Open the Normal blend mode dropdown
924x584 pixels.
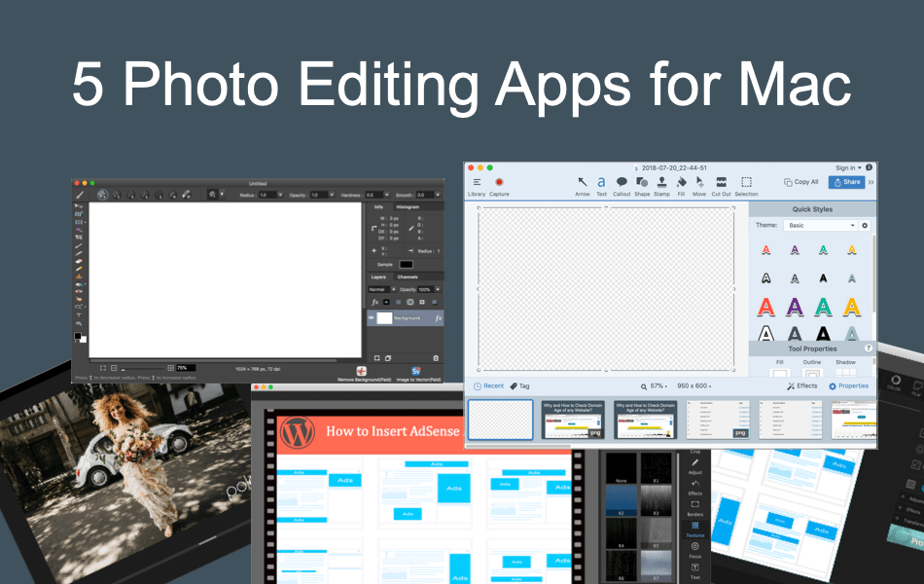(382, 289)
